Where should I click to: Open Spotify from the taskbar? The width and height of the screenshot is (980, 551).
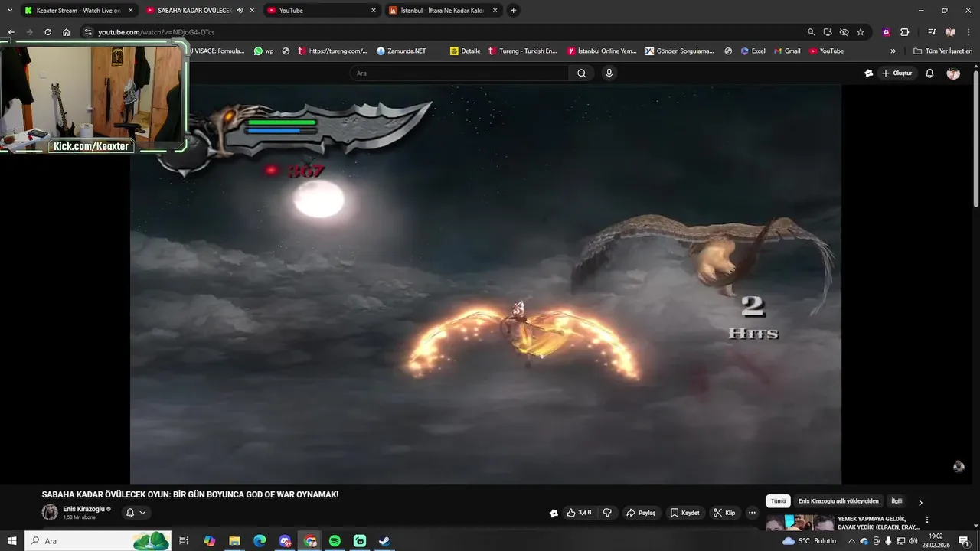pos(335,541)
